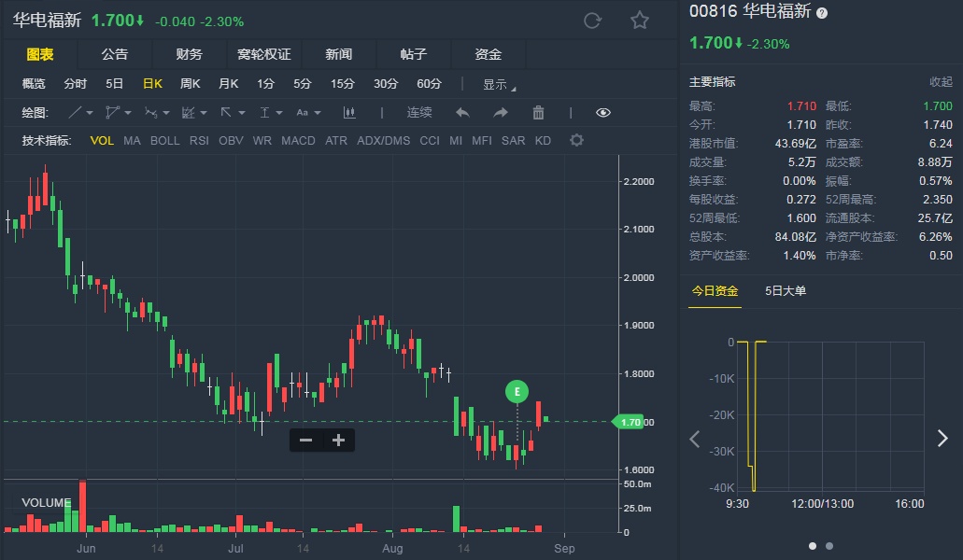Switch to 5日大单 tab
This screenshot has width=963, height=560.
pos(786,291)
